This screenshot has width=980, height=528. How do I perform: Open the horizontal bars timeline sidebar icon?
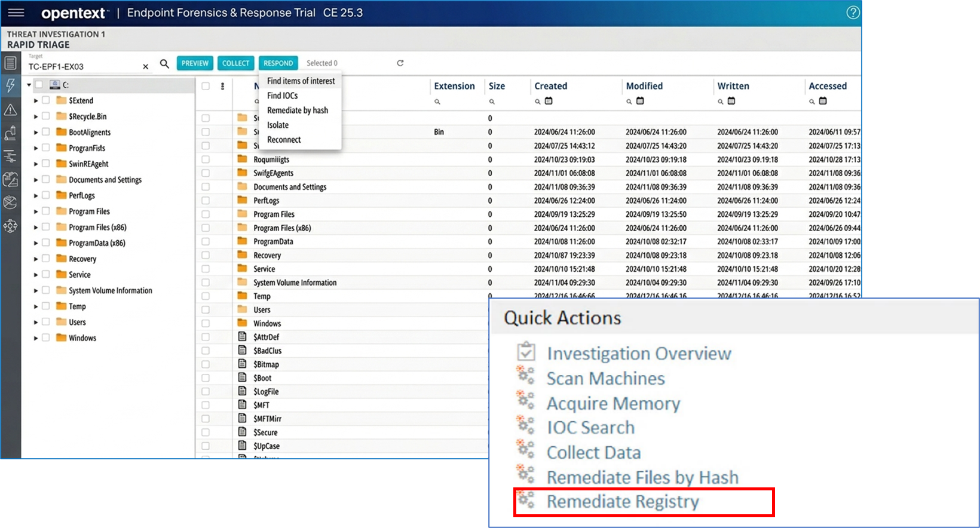(10, 156)
